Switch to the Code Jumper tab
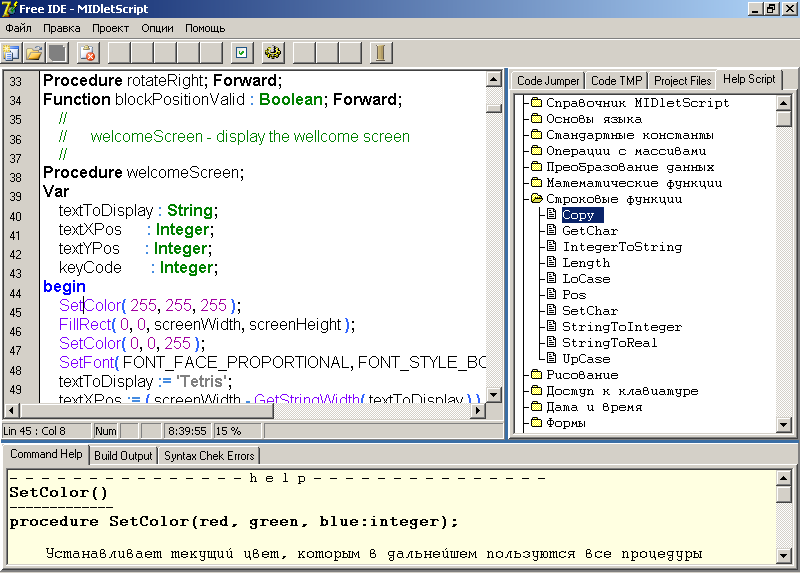This screenshot has width=800, height=573. click(x=548, y=81)
